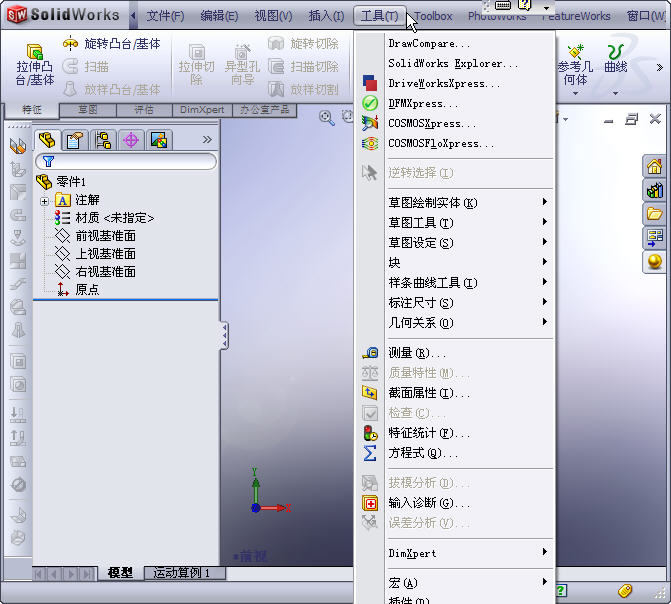Click the DriveWorksXpress menu icon
The height and width of the screenshot is (604, 671).
pyautogui.click(x=370, y=83)
